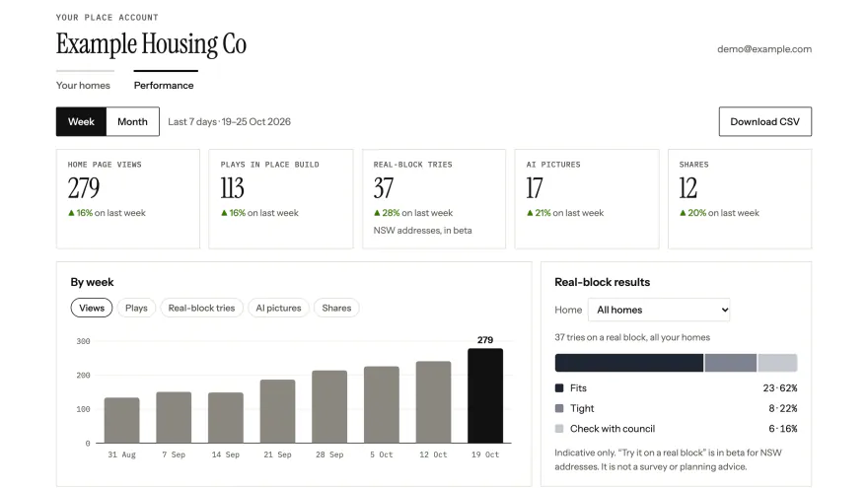The image size is (868, 488).
Task: Show Real-block tries in the chart
Action: point(201,309)
